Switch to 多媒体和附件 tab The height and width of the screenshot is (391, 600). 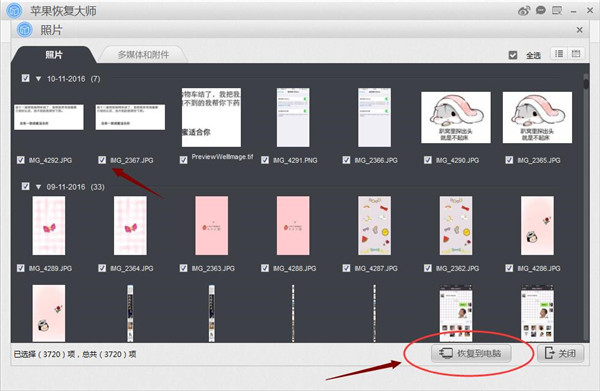click(143, 55)
